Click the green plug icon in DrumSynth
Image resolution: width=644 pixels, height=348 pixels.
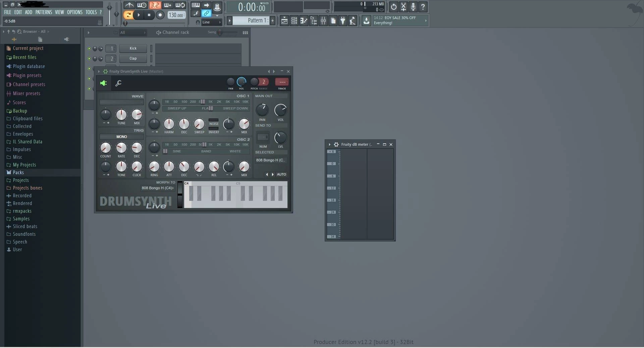pos(104,83)
